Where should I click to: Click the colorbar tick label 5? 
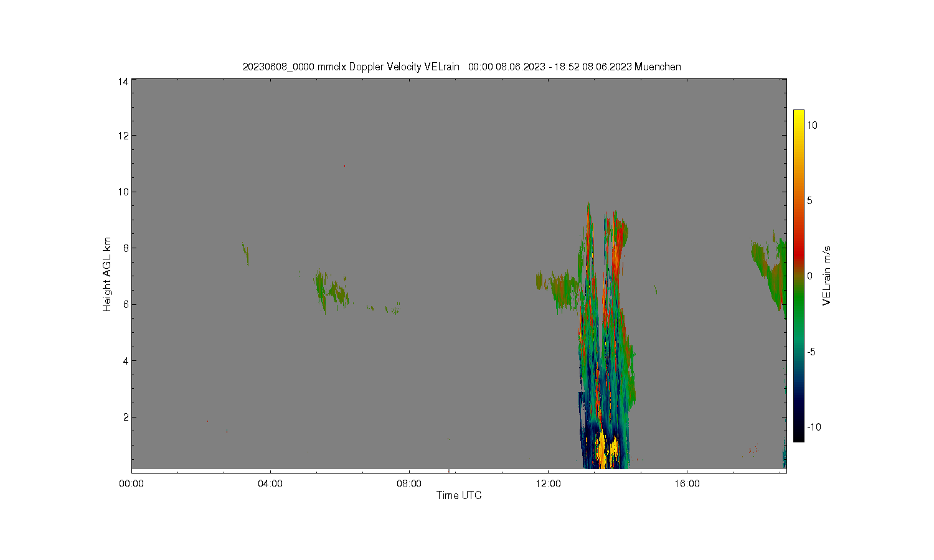[809, 200]
